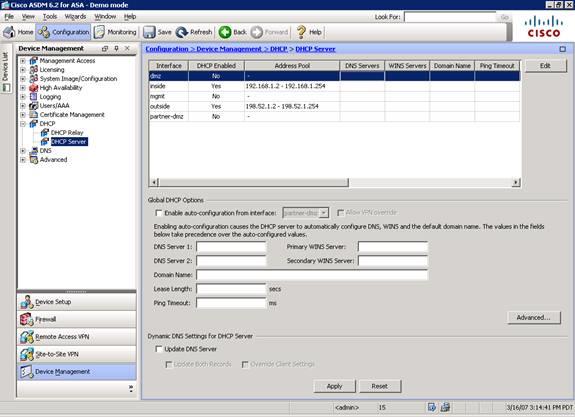Expand the Licensing node
This screenshot has width=575, height=417.
(x=23, y=70)
